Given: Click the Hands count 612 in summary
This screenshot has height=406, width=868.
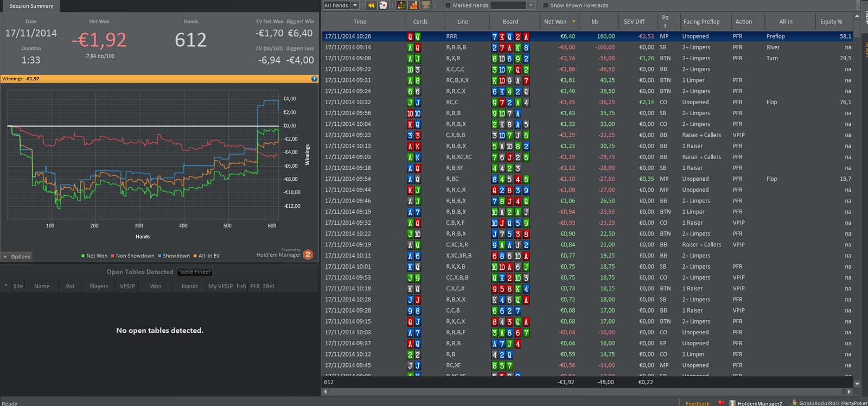Looking at the screenshot, I should (x=190, y=40).
